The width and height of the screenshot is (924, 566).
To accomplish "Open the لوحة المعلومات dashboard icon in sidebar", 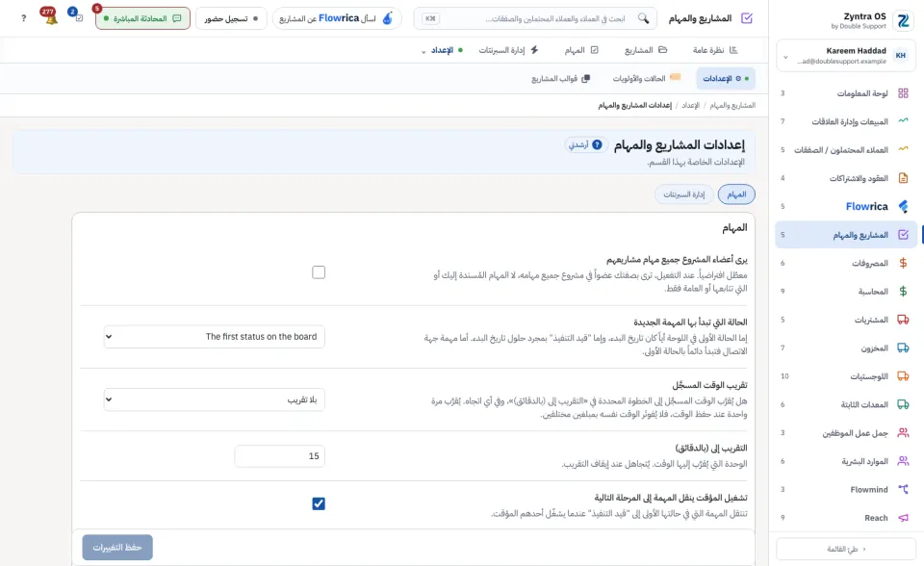I will point(903,93).
